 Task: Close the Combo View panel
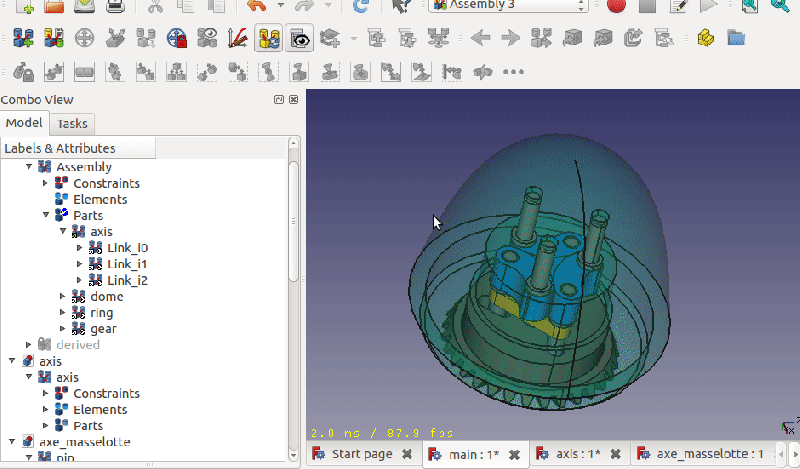294,100
